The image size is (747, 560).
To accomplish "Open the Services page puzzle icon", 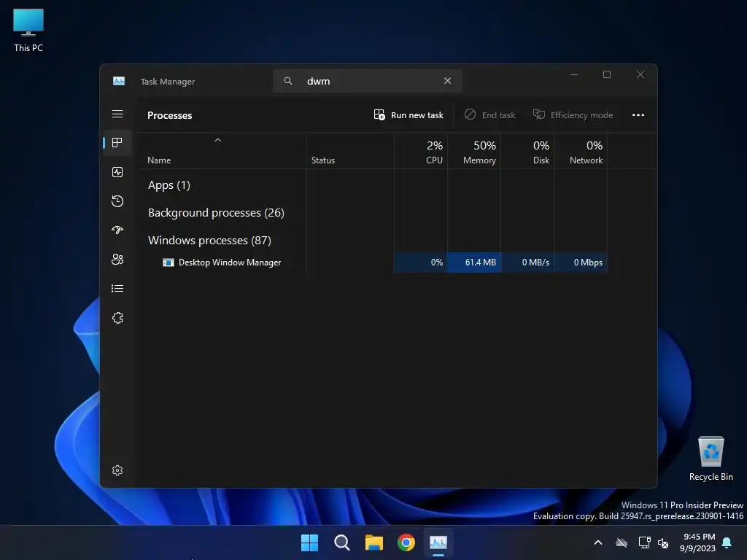I will [117, 318].
